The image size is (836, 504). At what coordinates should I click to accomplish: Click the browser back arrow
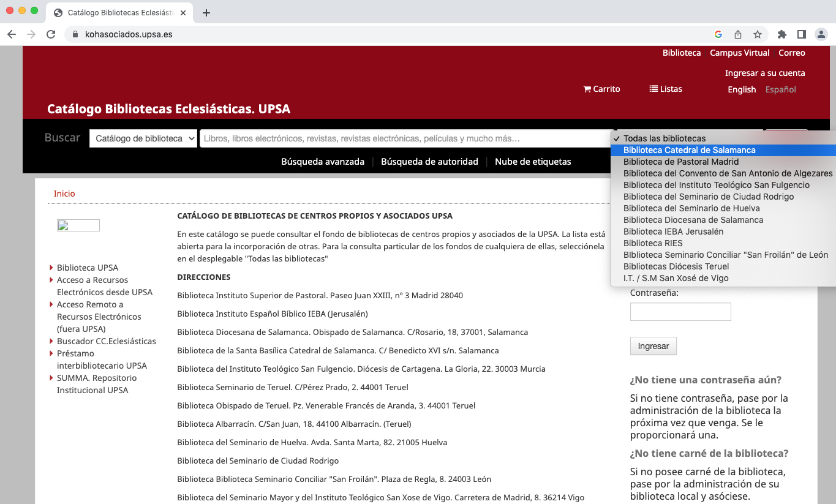(12, 34)
